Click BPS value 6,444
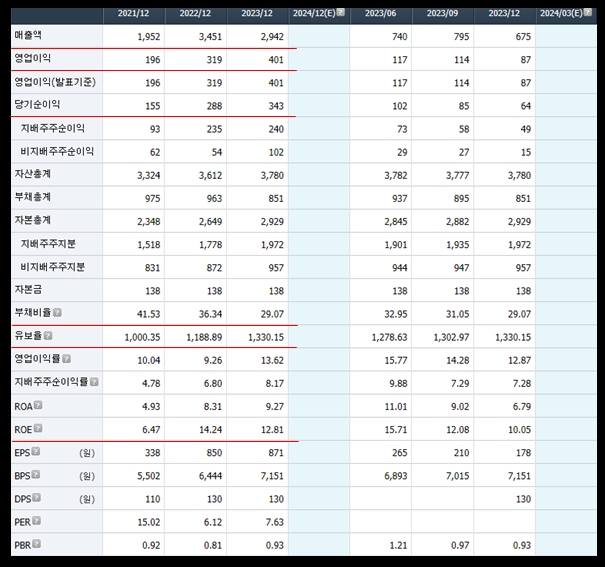 210,476
